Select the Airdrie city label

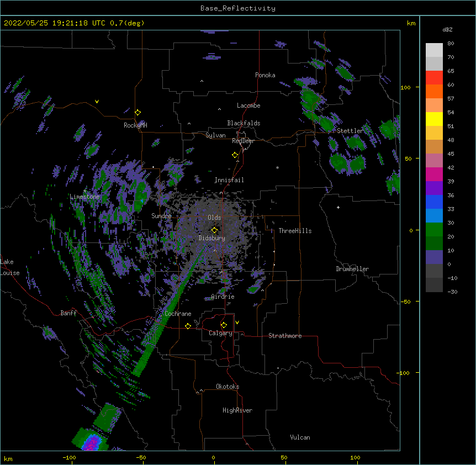(223, 297)
